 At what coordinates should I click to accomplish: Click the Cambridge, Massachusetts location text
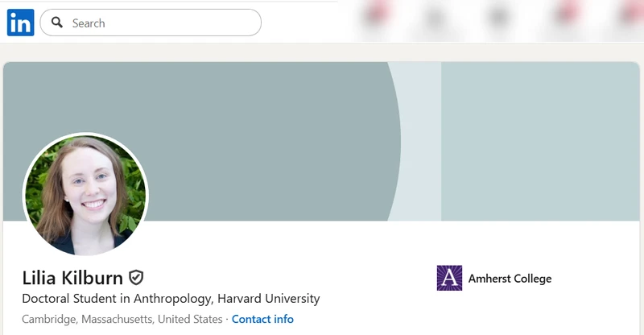[122, 319]
